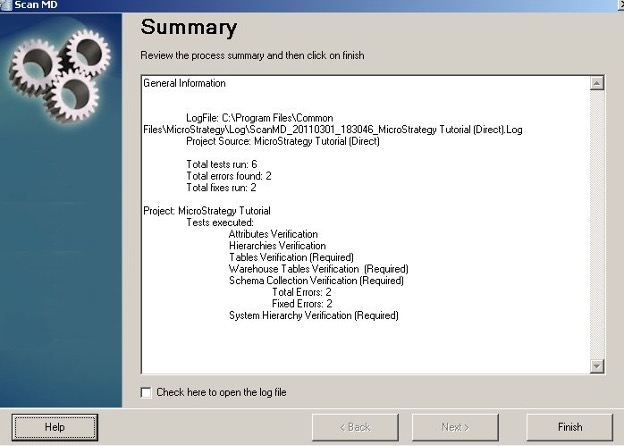Check the box to open the log file
The height and width of the screenshot is (446, 624).
pyautogui.click(x=146, y=392)
